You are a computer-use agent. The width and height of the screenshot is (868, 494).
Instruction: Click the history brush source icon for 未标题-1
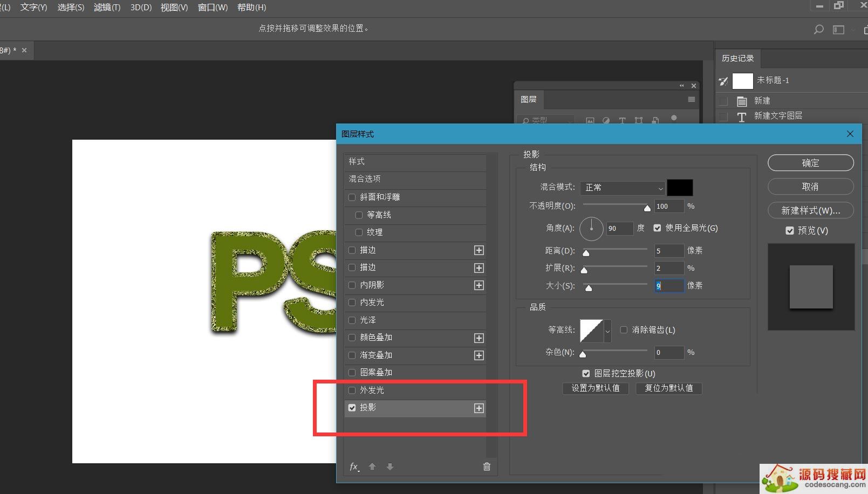click(x=723, y=81)
